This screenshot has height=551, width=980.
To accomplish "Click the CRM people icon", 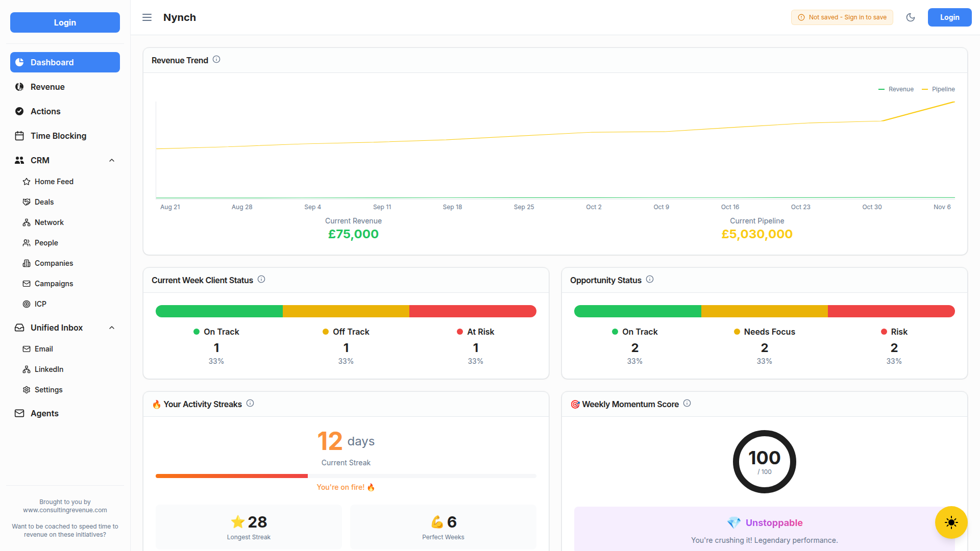I will [19, 160].
